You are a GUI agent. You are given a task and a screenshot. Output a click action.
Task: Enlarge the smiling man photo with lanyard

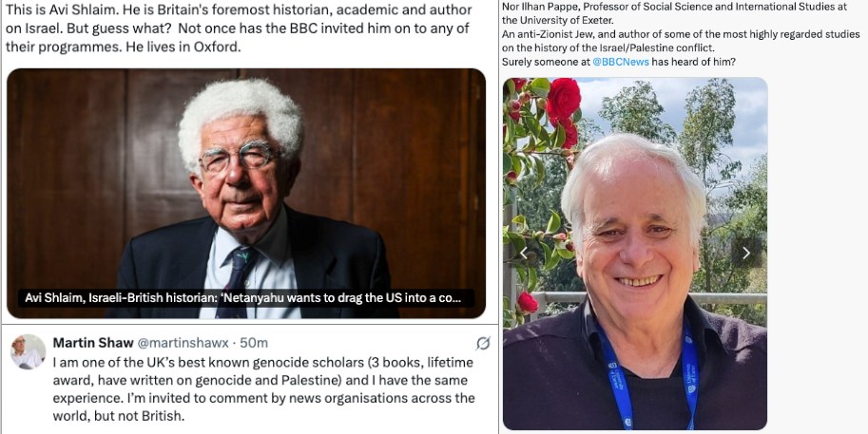635,254
